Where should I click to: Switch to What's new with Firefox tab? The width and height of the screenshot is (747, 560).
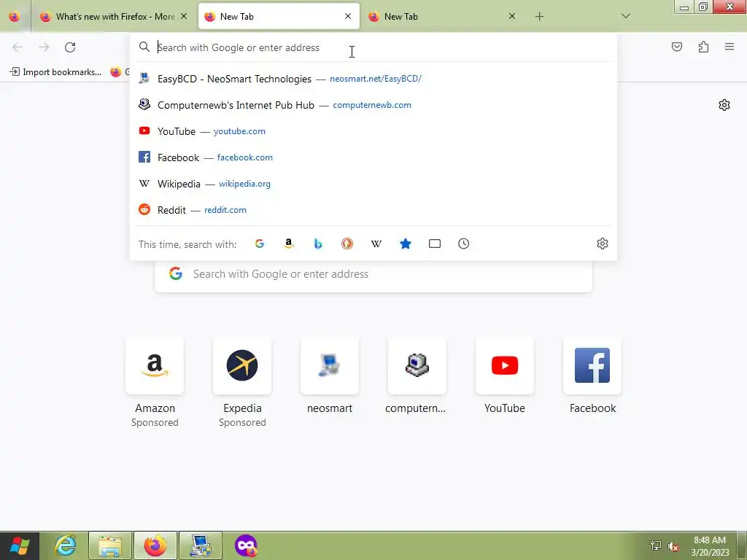(113, 17)
